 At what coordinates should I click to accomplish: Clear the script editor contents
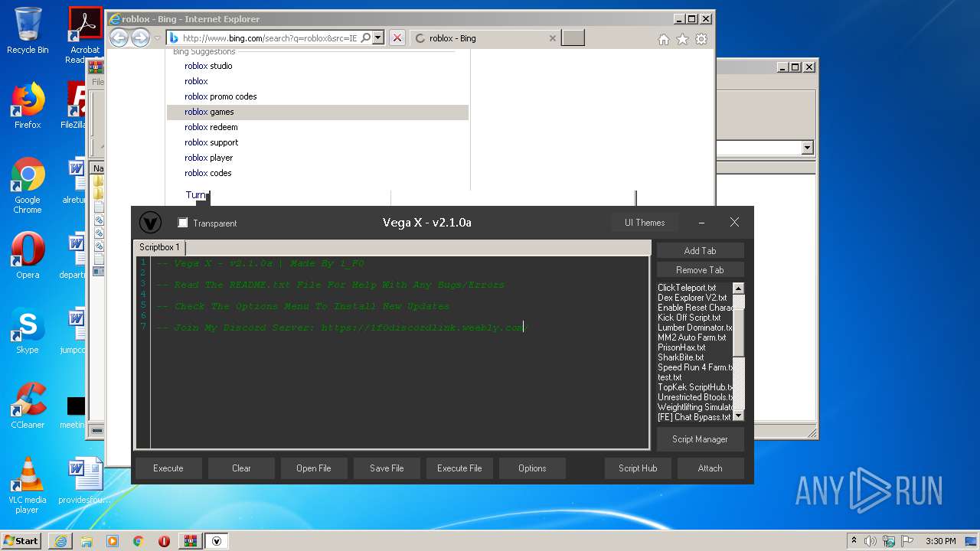(241, 468)
